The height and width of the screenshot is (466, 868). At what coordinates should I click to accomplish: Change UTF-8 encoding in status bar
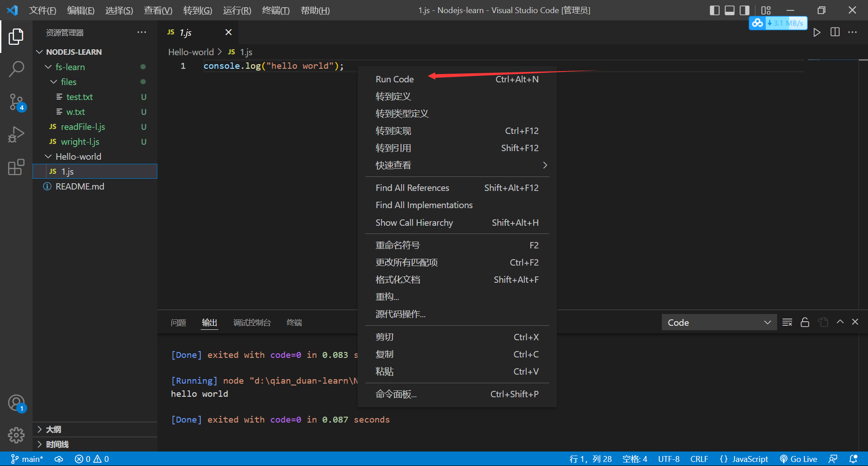669,459
